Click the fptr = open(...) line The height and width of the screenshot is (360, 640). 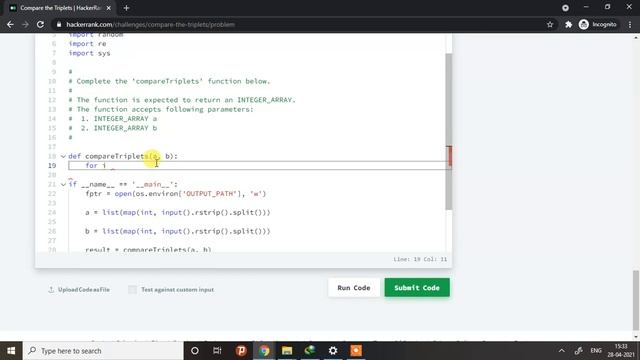point(176,193)
